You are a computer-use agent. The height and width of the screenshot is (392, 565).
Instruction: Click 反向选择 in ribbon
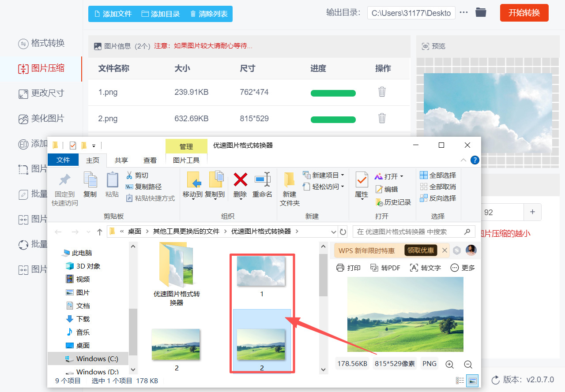click(x=438, y=198)
